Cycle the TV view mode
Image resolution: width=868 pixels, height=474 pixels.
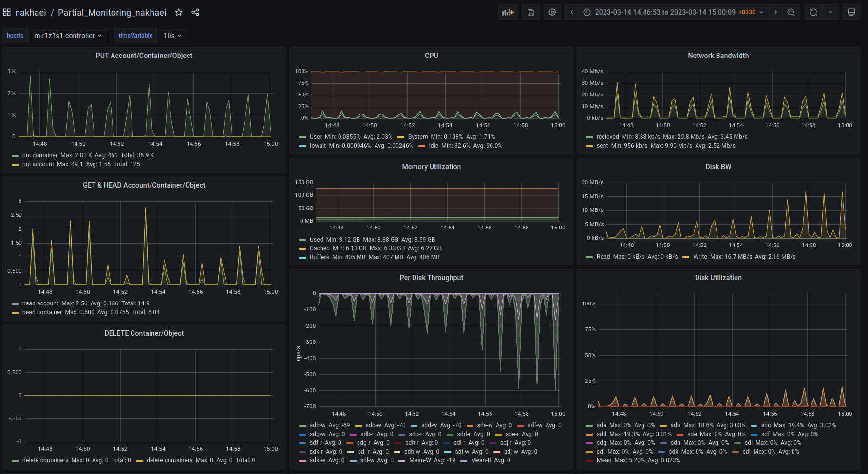point(851,12)
